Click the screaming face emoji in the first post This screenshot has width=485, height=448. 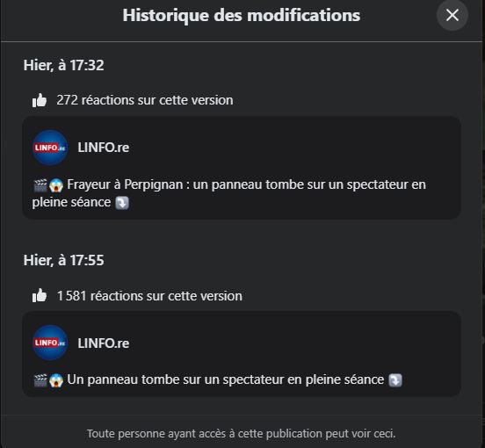click(56, 185)
